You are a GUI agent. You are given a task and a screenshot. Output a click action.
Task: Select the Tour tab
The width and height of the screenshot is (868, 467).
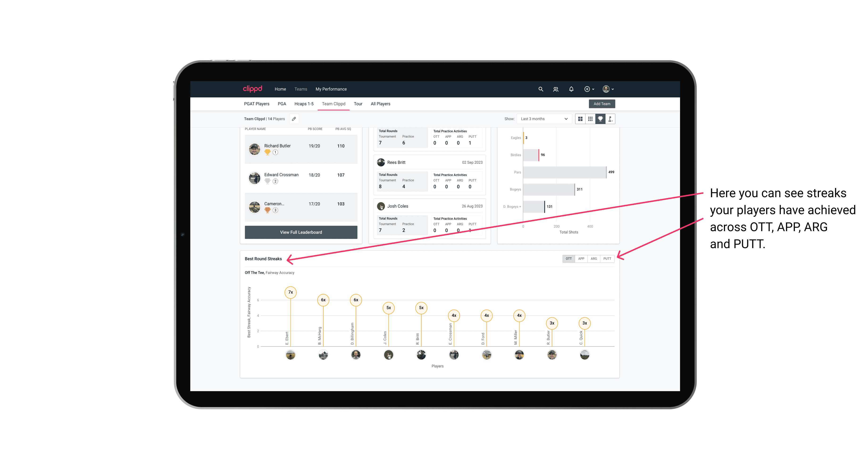[x=356, y=104]
